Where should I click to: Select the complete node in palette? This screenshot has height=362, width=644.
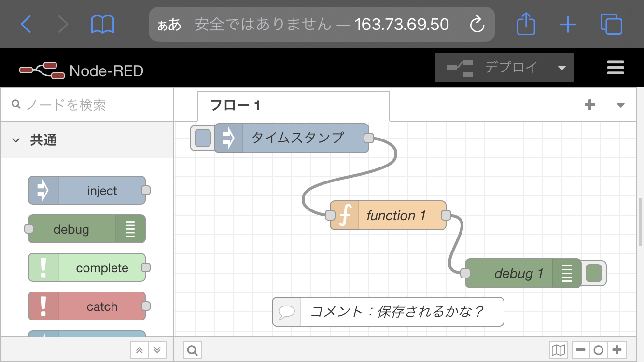click(87, 267)
